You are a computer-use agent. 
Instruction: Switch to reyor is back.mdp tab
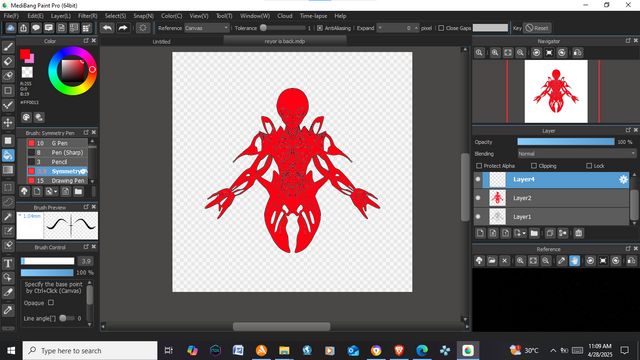click(285, 41)
